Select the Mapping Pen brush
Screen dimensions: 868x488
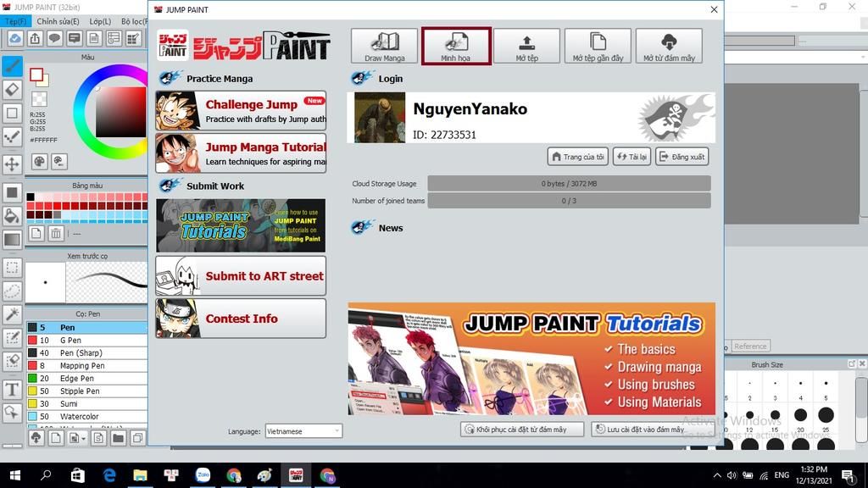pyautogui.click(x=86, y=366)
